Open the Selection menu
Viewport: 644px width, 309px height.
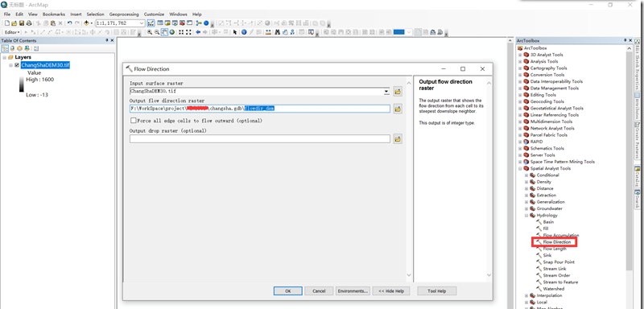coord(95,14)
